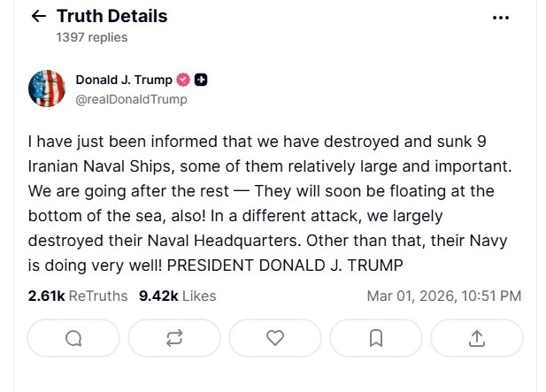Show the 9.42k Likes list
The image size is (546, 392).
point(177,296)
